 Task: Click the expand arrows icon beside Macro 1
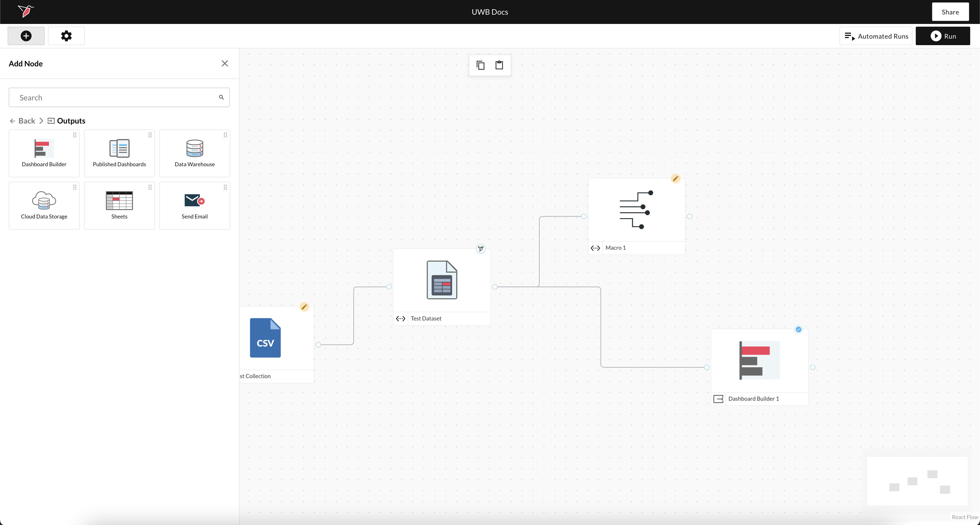(595, 248)
